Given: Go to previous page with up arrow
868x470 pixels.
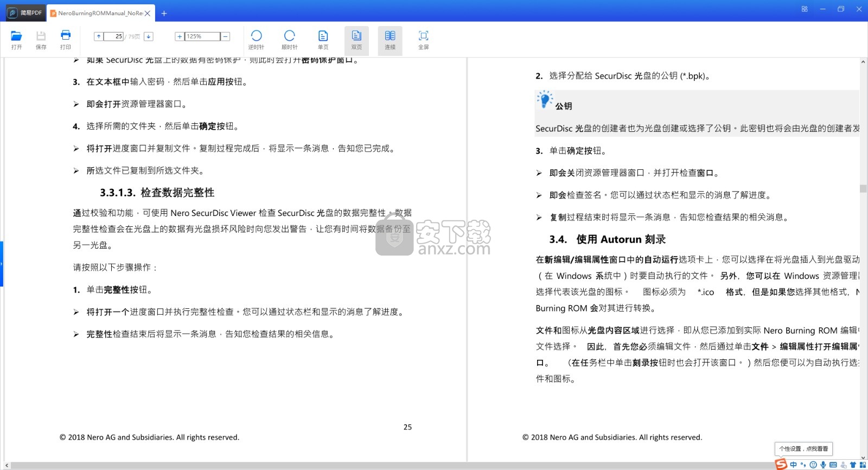Looking at the screenshot, I should pyautogui.click(x=99, y=36).
